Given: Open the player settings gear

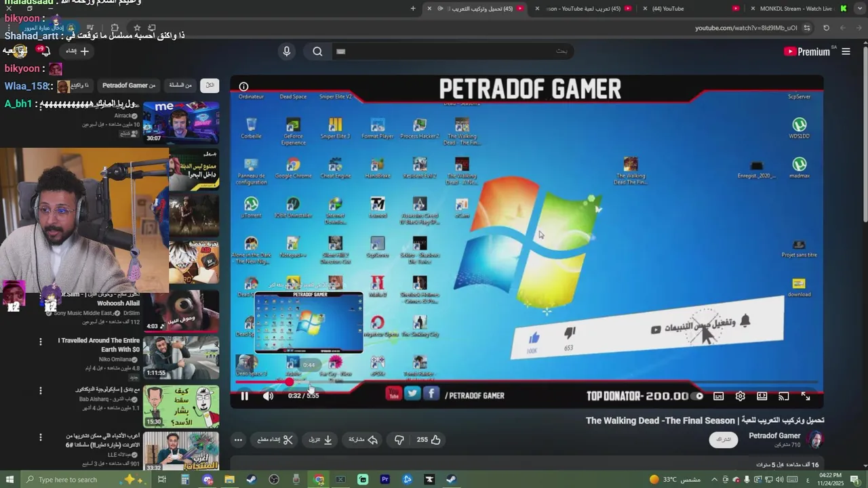Looking at the screenshot, I should [x=741, y=396].
